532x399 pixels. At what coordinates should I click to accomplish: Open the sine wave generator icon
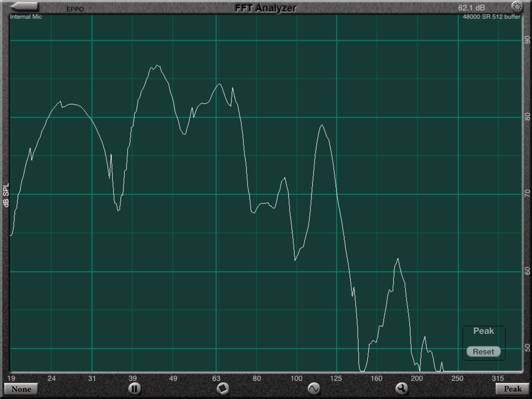coord(314,389)
